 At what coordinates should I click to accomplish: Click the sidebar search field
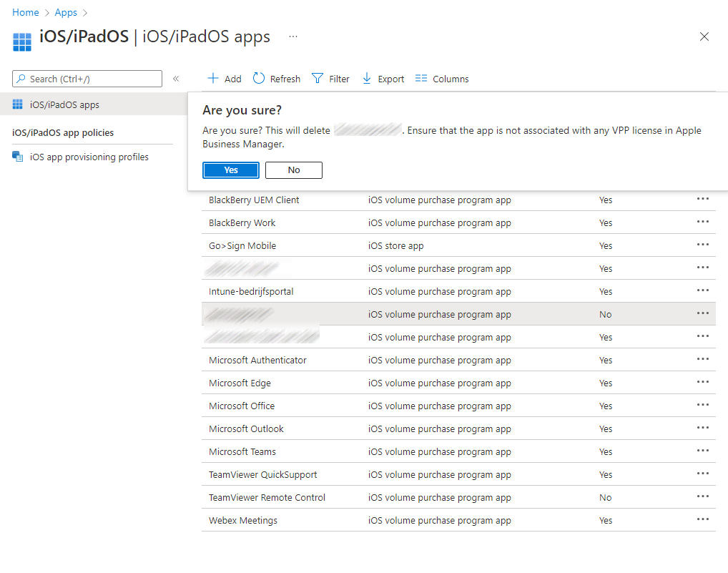(x=93, y=79)
